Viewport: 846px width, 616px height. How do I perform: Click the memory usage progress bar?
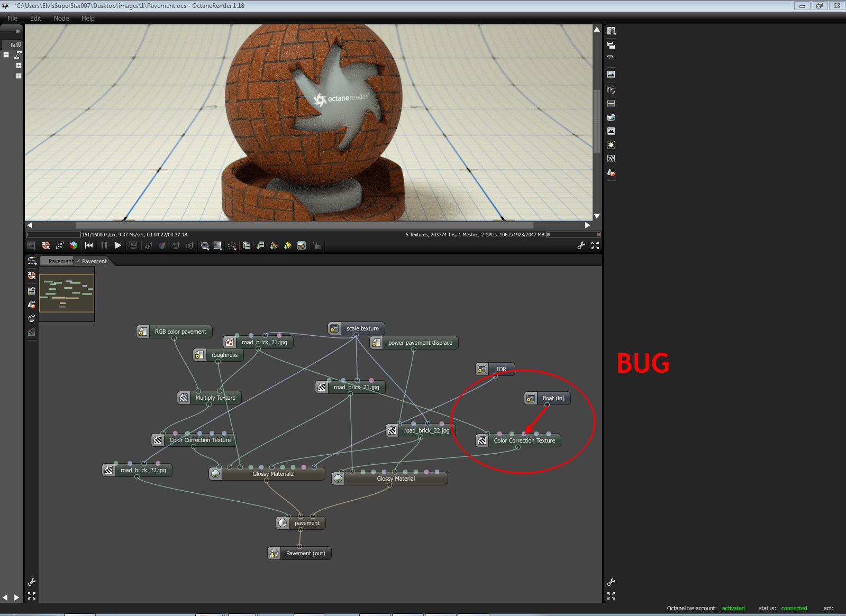click(574, 234)
